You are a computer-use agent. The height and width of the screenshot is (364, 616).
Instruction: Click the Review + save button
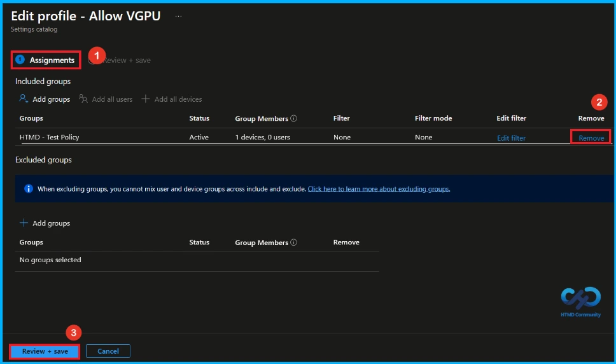pyautogui.click(x=45, y=351)
